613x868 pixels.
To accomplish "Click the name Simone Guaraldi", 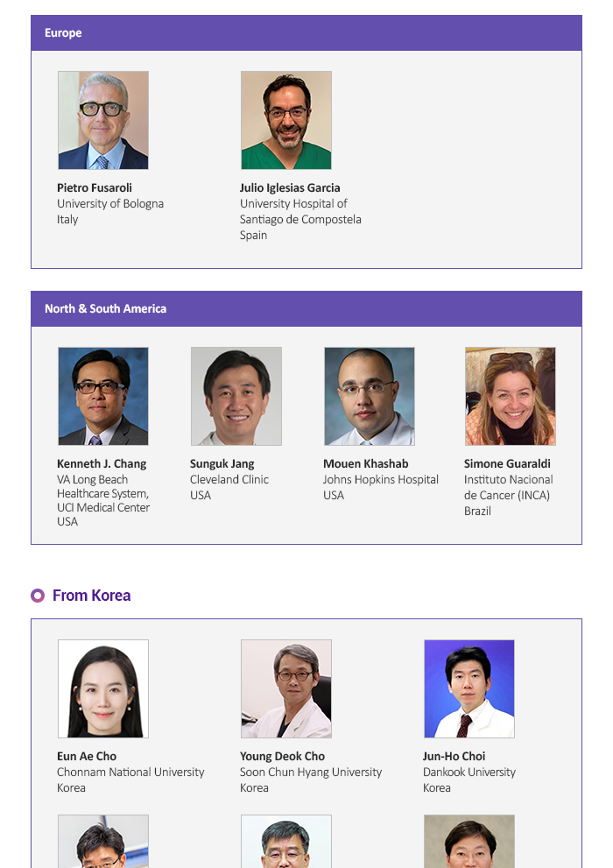I will tap(507, 464).
